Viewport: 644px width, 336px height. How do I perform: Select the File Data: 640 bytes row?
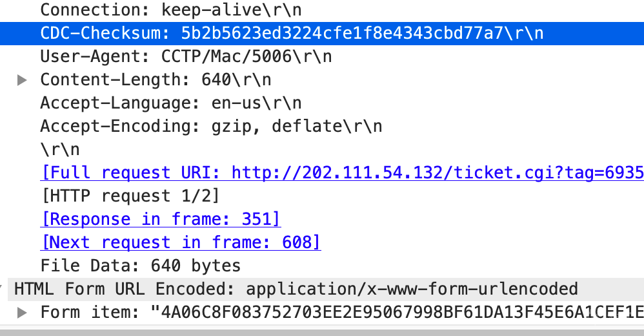click(x=140, y=266)
